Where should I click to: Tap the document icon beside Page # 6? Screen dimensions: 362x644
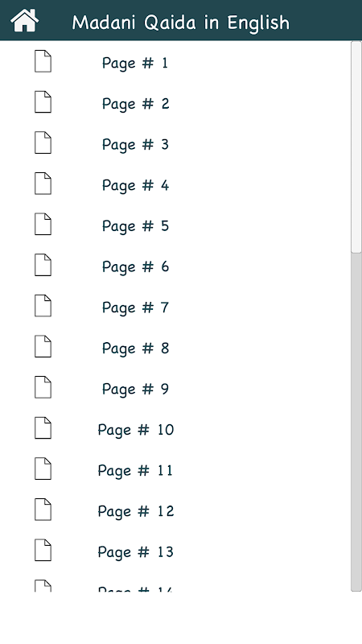point(43,265)
